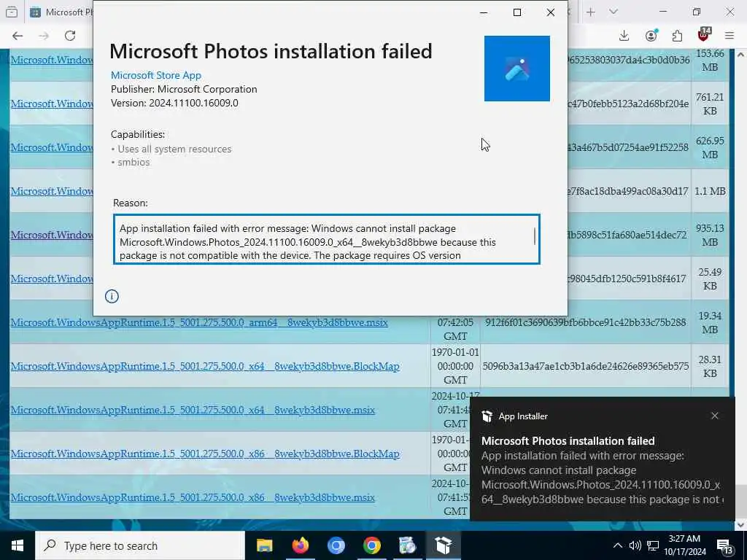Click the App Installer taskbar icon

[443, 545]
